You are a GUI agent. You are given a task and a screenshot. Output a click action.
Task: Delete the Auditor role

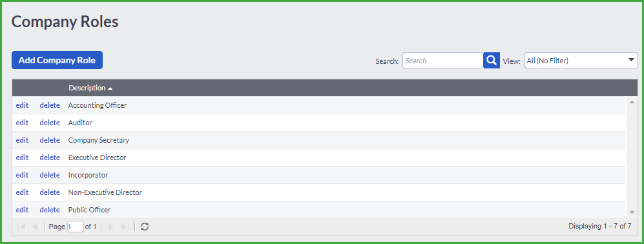click(x=50, y=123)
